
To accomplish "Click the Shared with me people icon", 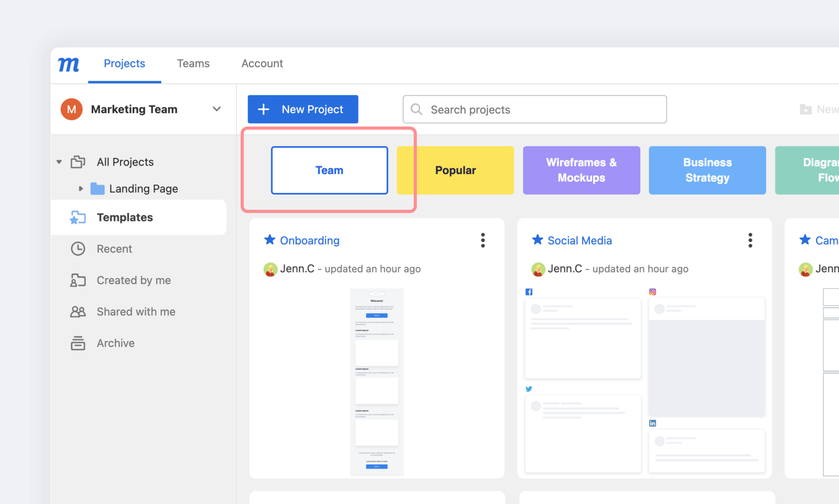I will click(x=78, y=312).
